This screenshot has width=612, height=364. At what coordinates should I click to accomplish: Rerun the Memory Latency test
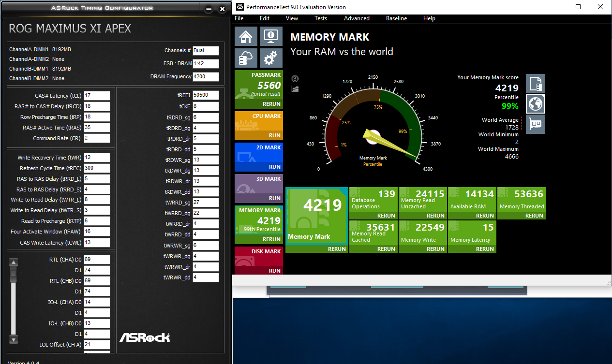(485, 249)
